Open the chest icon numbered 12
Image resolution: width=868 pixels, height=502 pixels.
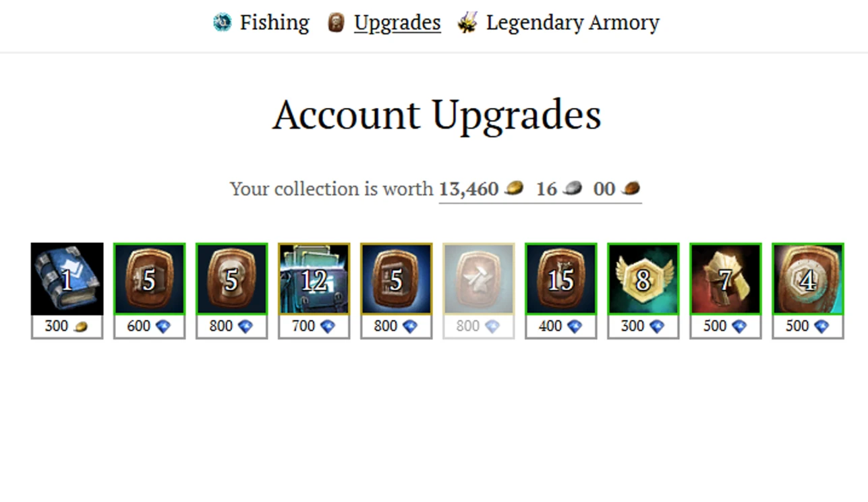point(314,279)
